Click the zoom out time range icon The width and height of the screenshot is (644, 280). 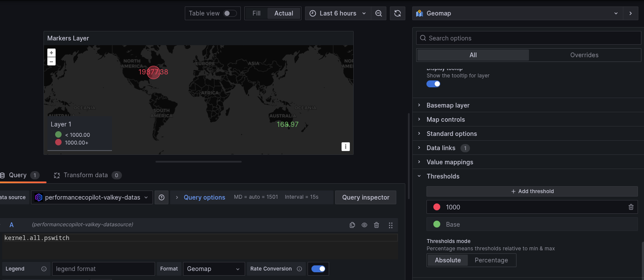pyautogui.click(x=378, y=13)
